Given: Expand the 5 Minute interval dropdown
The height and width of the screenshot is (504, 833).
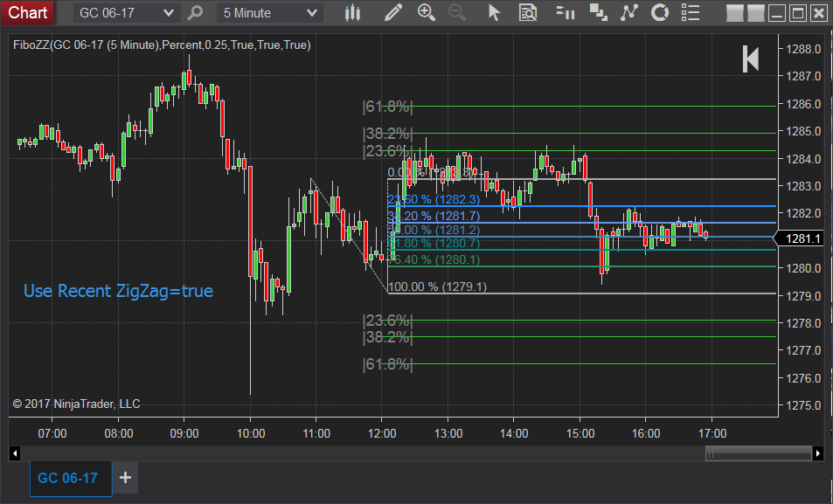Looking at the screenshot, I should 270,13.
